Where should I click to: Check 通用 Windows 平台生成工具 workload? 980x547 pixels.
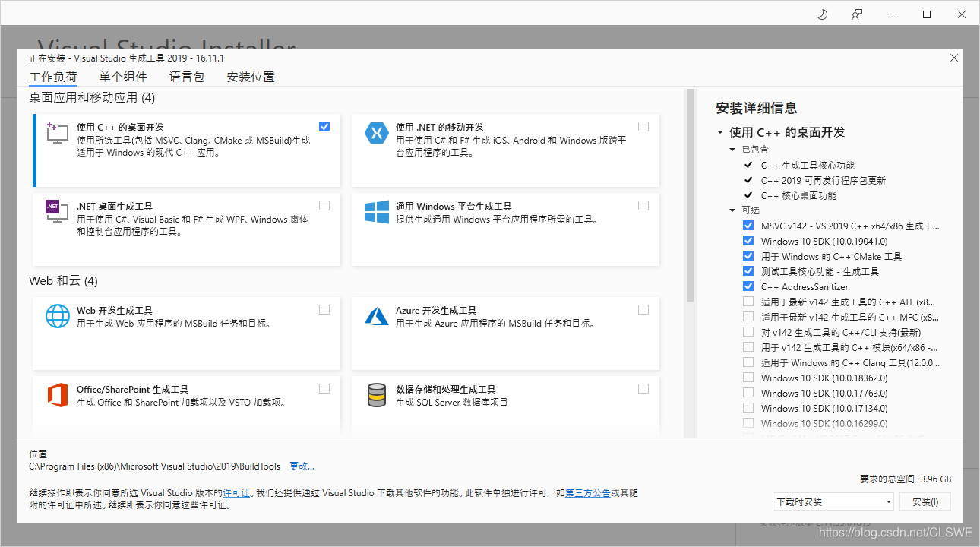[x=643, y=205]
